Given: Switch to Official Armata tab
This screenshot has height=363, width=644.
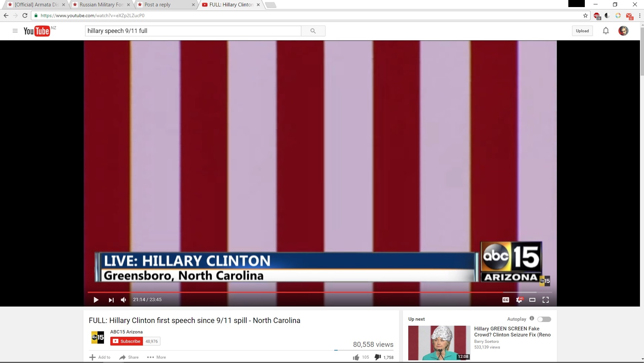Looking at the screenshot, I should 35,5.
